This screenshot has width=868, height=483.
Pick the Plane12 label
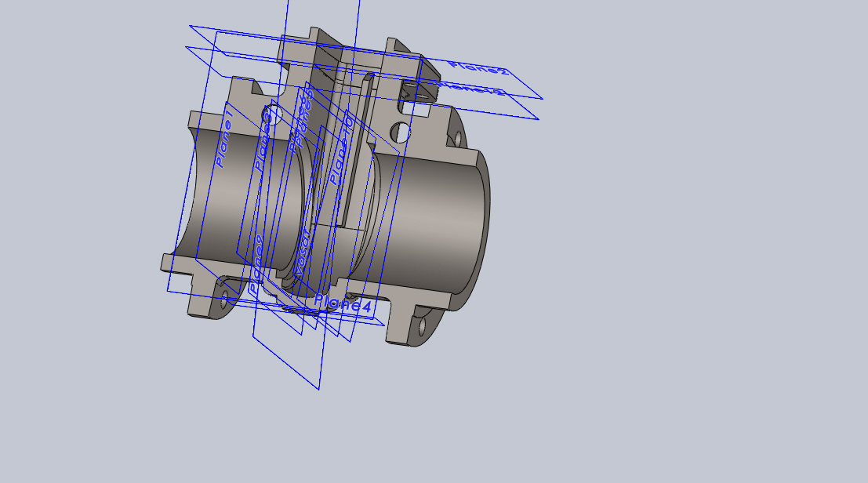point(470,87)
